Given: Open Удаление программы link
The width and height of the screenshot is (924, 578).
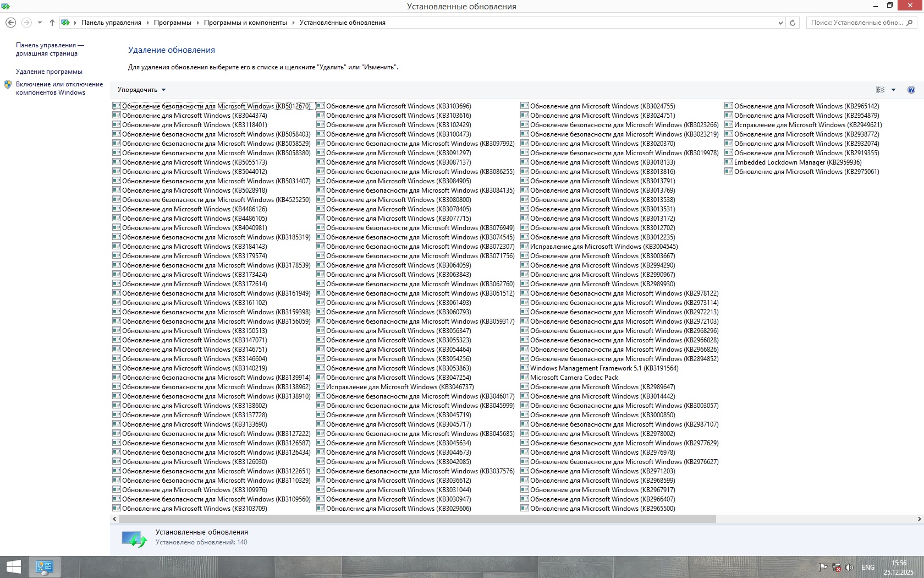Looking at the screenshot, I should point(49,72).
